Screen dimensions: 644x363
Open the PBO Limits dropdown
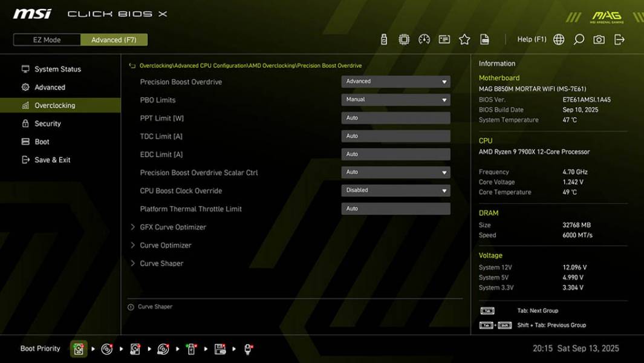tap(395, 99)
